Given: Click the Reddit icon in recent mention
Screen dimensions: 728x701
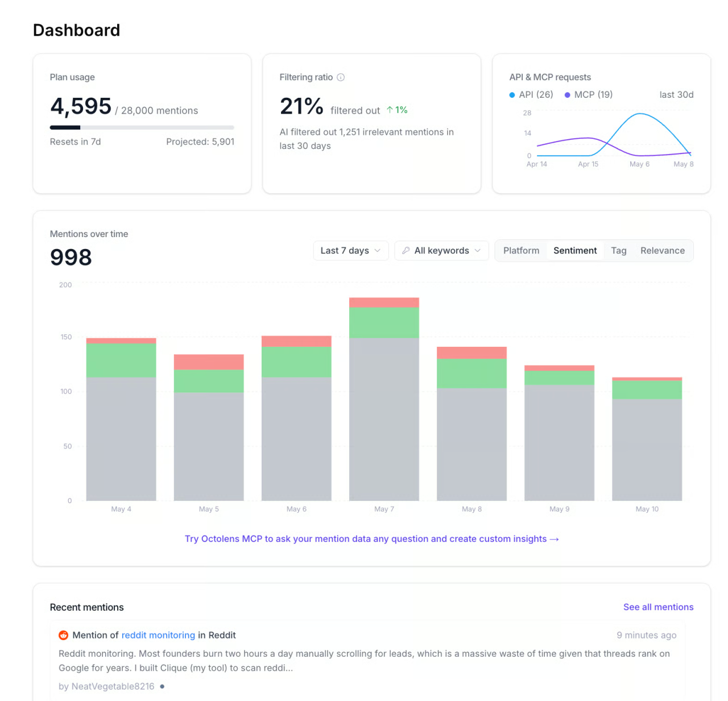Looking at the screenshot, I should coord(63,635).
